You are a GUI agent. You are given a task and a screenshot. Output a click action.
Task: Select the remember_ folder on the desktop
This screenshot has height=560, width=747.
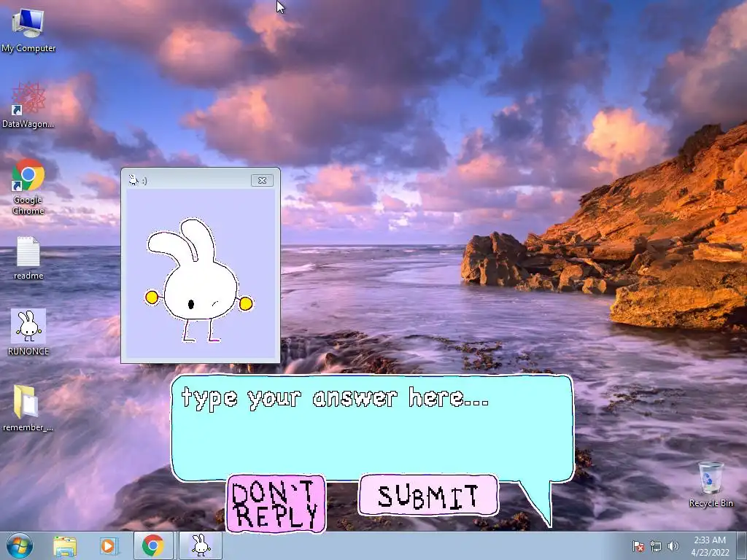coord(28,408)
